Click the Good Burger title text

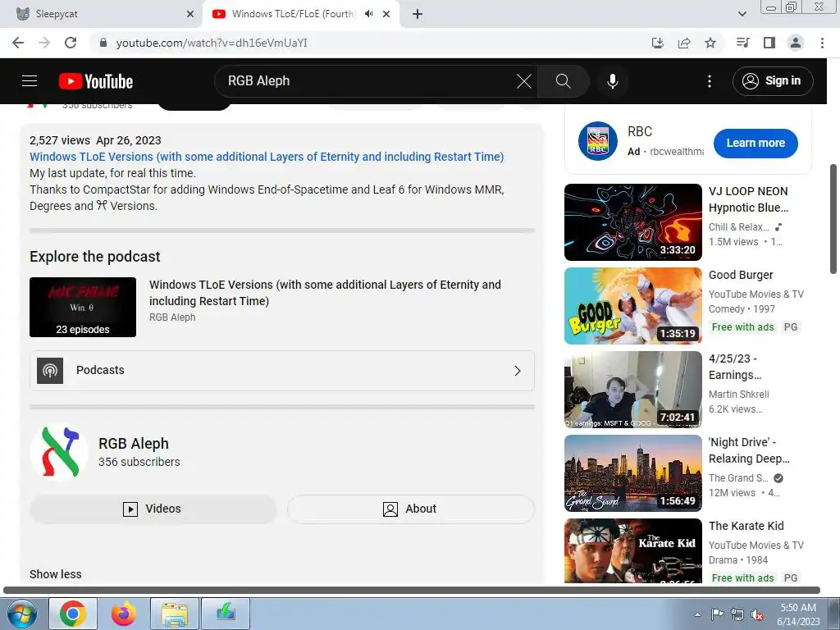click(x=741, y=275)
